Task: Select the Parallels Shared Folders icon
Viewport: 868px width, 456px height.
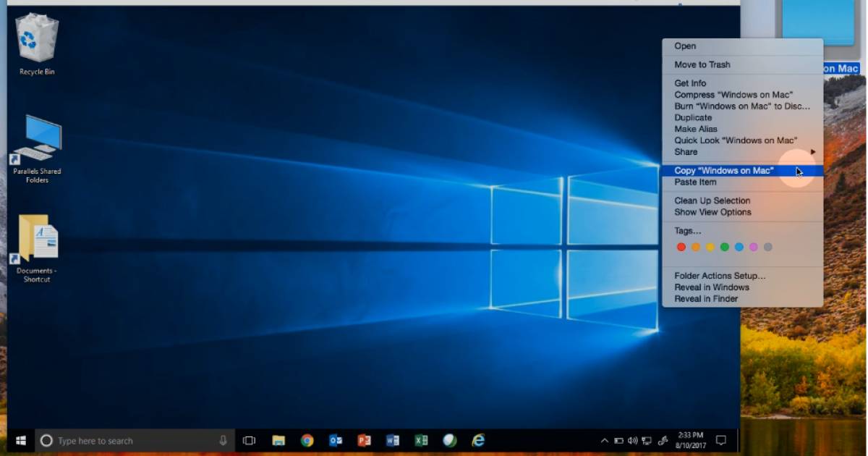Action: coord(37,148)
